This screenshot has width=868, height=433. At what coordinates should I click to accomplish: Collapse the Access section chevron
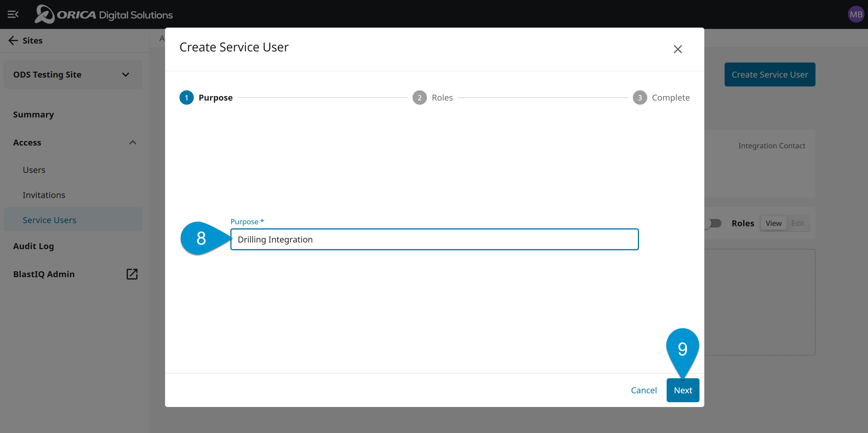tap(133, 142)
